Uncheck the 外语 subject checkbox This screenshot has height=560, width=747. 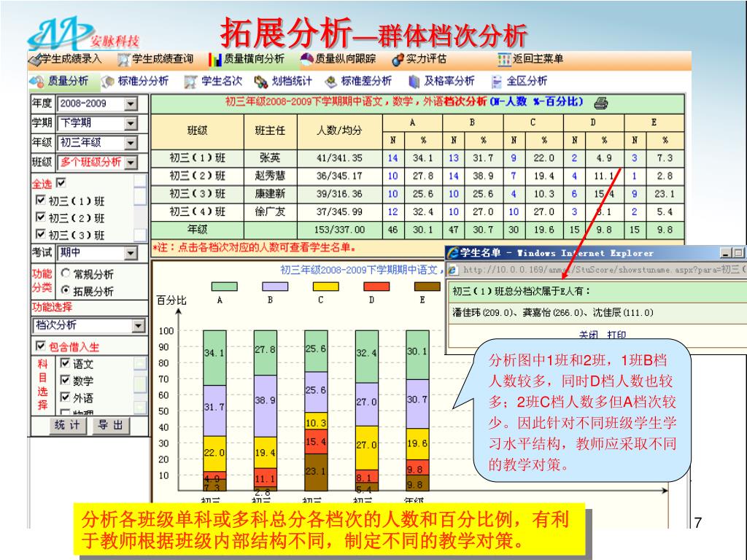coord(65,397)
